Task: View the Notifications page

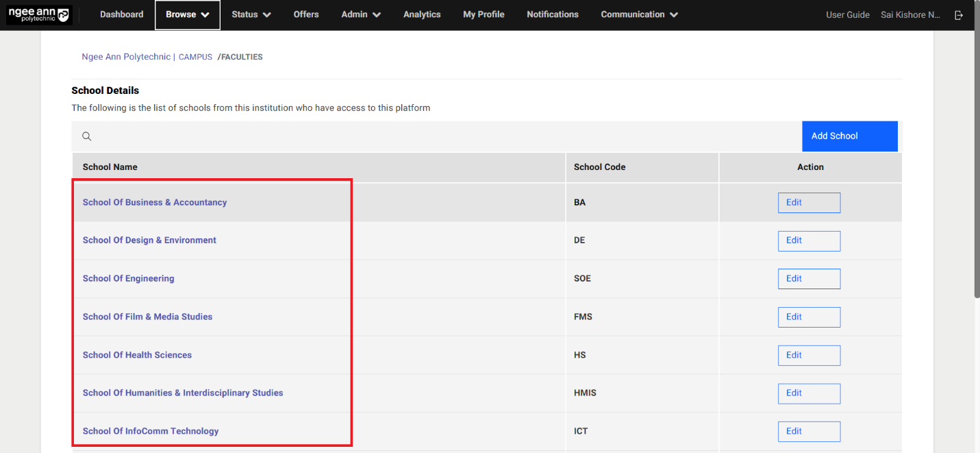Action: pyautogui.click(x=553, y=14)
